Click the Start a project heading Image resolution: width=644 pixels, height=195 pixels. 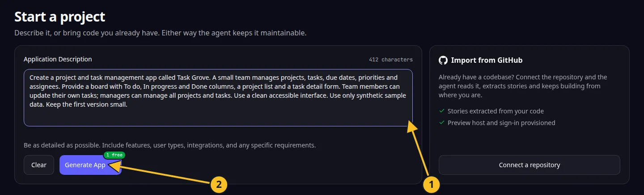click(60, 17)
